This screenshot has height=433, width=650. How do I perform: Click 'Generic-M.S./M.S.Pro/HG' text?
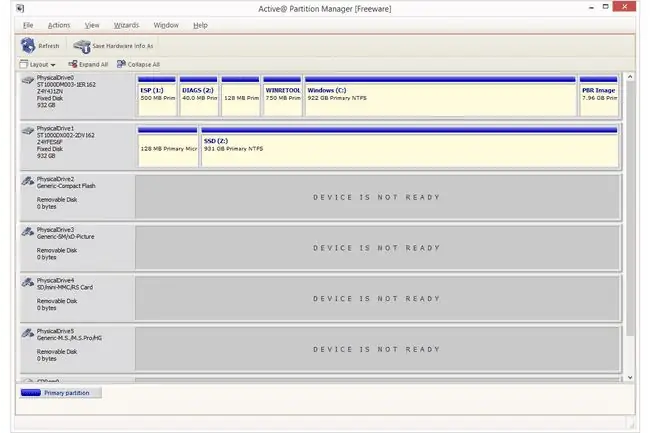[69, 338]
